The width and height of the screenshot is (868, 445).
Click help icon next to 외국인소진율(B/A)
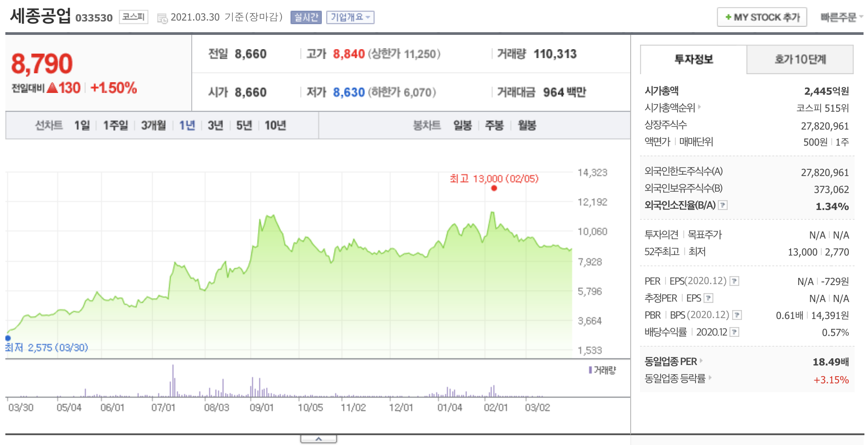click(x=723, y=205)
